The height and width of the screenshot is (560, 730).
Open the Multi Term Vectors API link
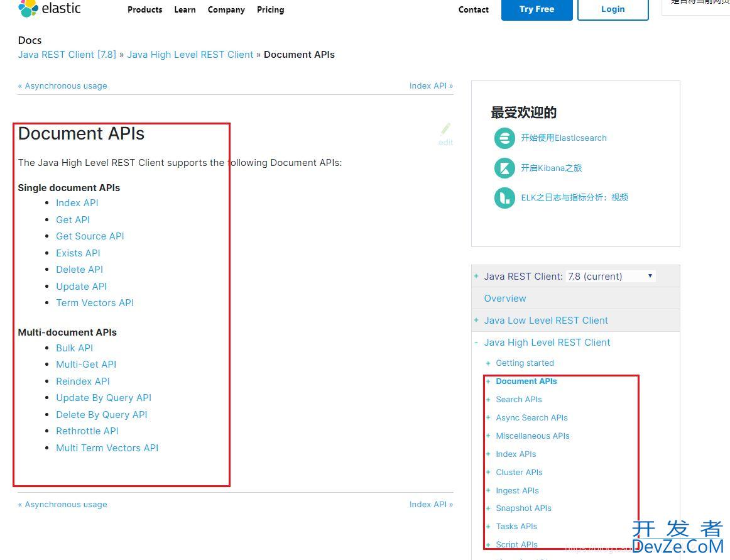[107, 447]
